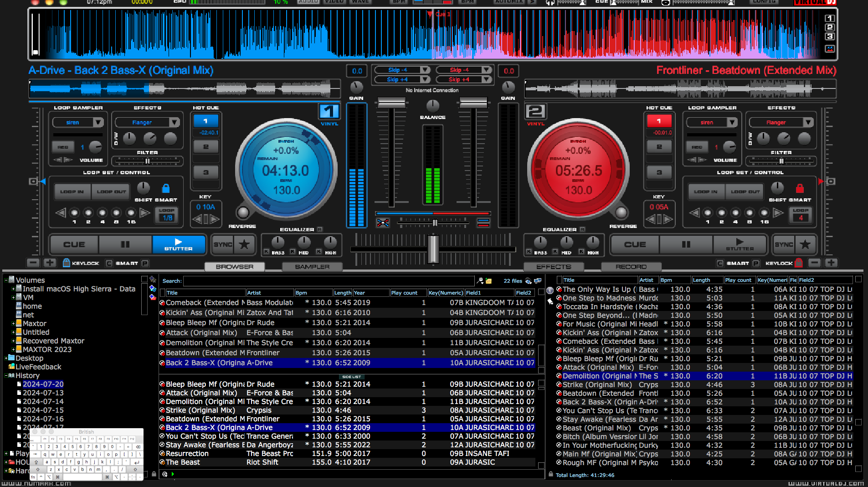Click the headphone icon in top bar

pos(550,2)
